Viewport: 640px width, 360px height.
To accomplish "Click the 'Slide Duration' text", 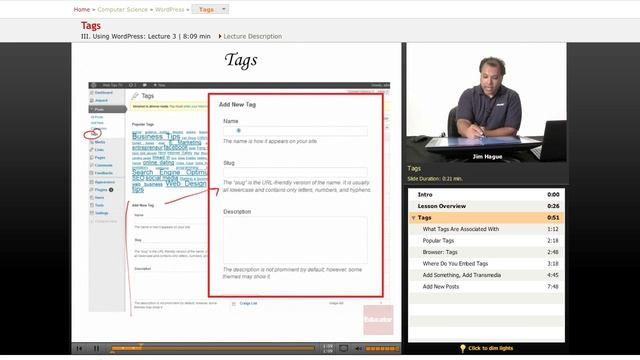I will pos(435,179).
